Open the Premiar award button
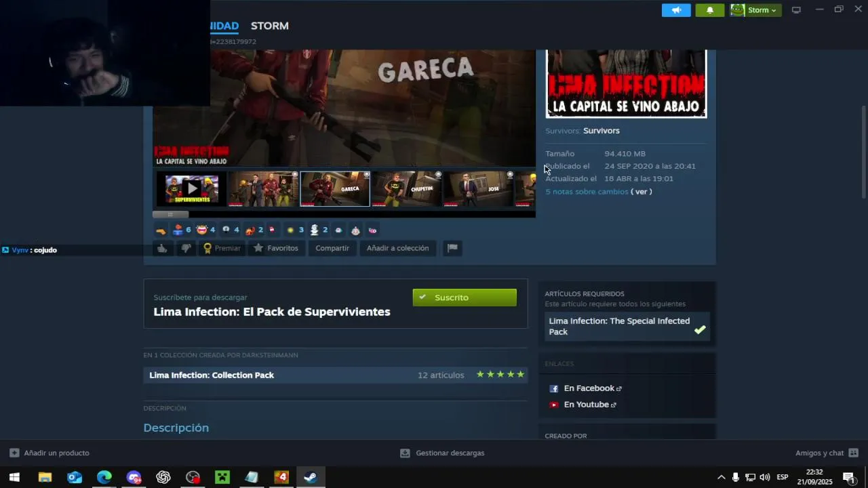The height and width of the screenshot is (488, 868). point(222,248)
